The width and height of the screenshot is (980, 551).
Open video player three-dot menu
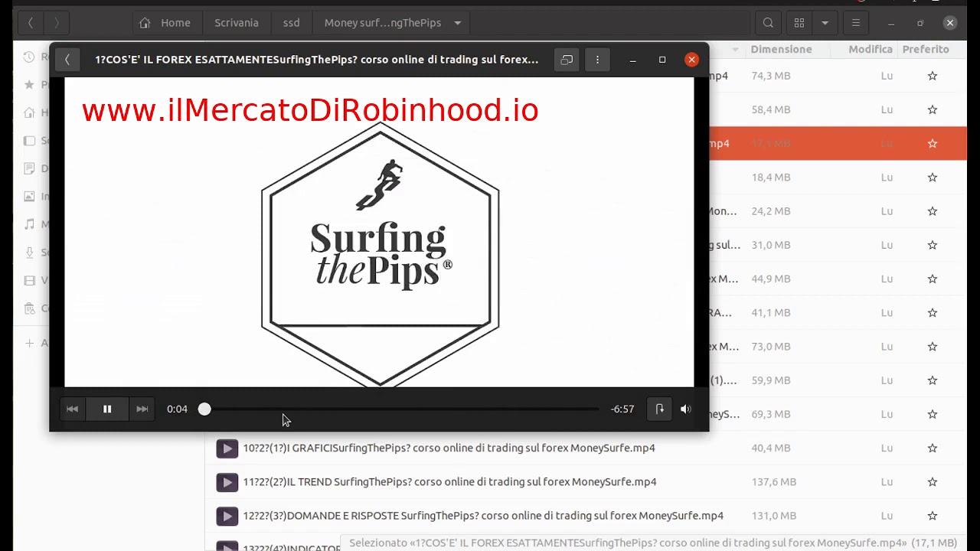click(597, 60)
